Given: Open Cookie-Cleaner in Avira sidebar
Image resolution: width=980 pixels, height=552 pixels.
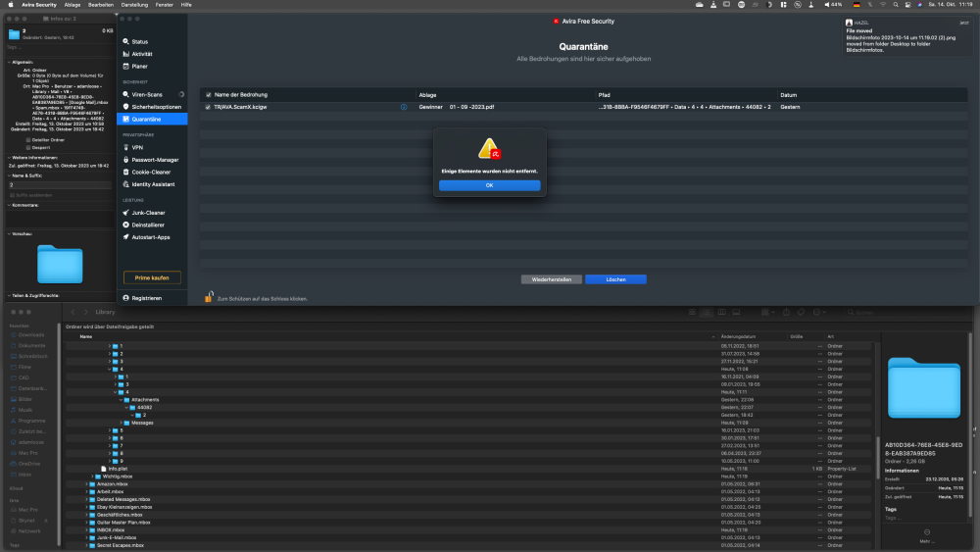Looking at the screenshot, I should click(x=151, y=172).
